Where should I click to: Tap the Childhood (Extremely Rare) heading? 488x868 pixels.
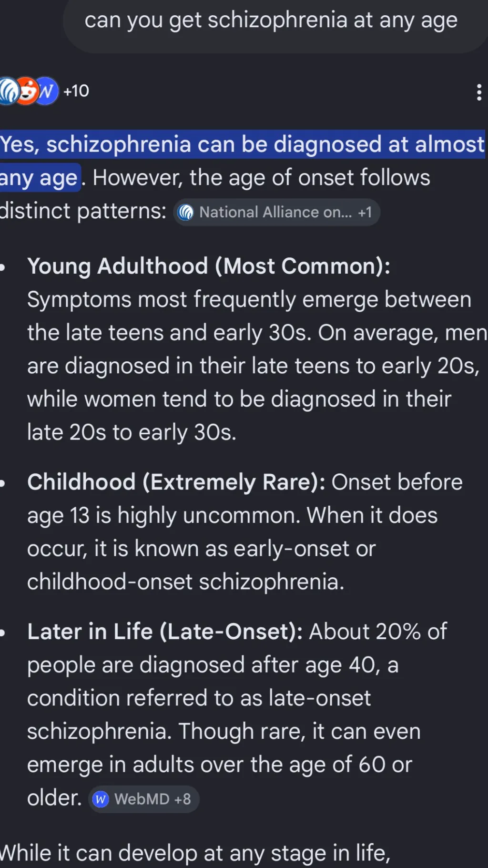[x=176, y=482]
